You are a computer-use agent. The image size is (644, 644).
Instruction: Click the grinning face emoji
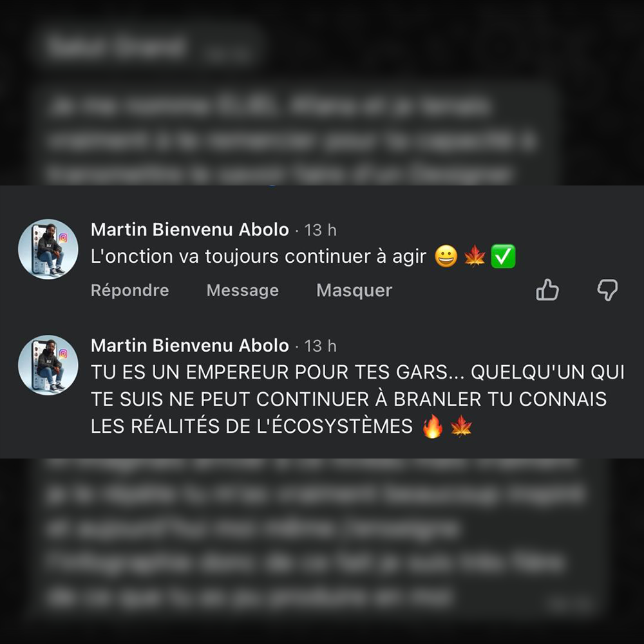click(446, 256)
